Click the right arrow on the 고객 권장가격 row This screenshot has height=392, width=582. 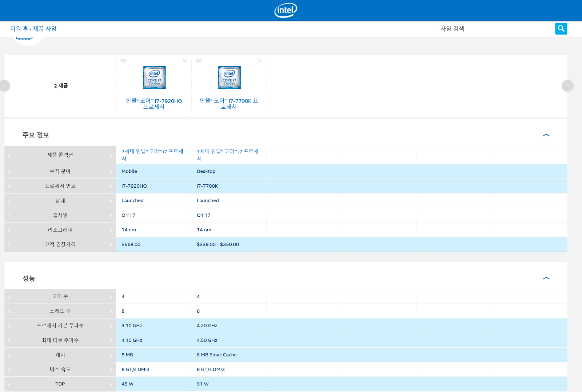click(x=111, y=245)
